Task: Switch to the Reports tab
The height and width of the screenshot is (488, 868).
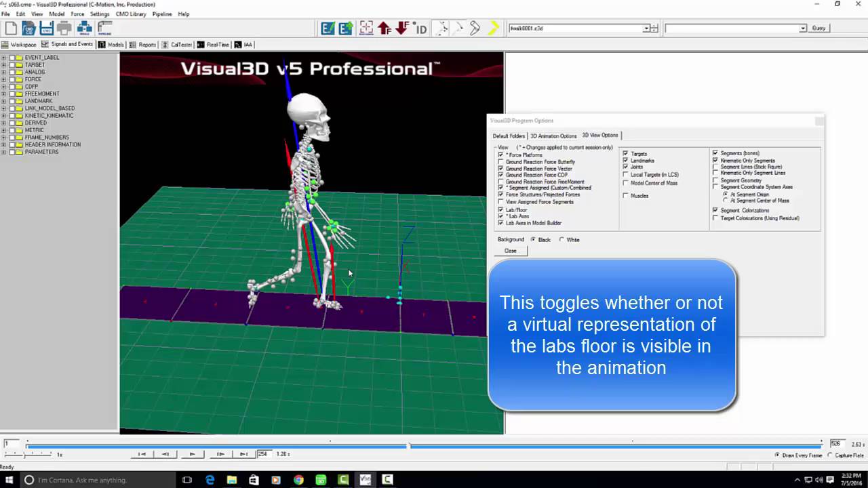Action: point(143,45)
